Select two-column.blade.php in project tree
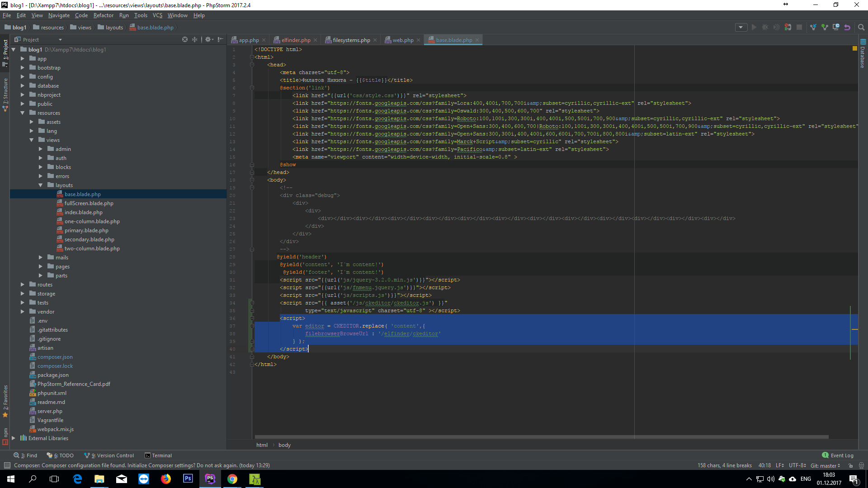Screen dimensions: 868x488 [x=92, y=249]
